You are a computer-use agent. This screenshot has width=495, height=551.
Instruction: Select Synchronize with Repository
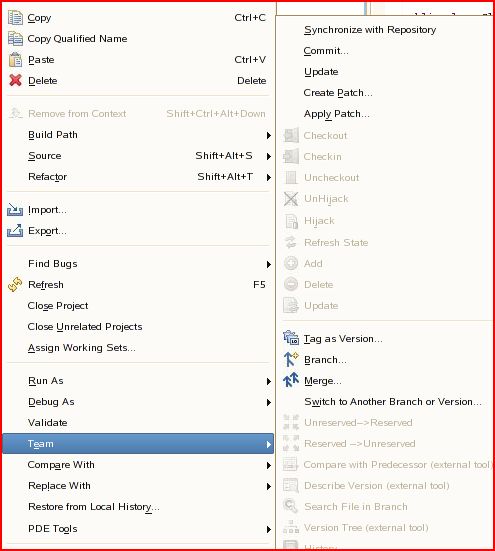(370, 30)
